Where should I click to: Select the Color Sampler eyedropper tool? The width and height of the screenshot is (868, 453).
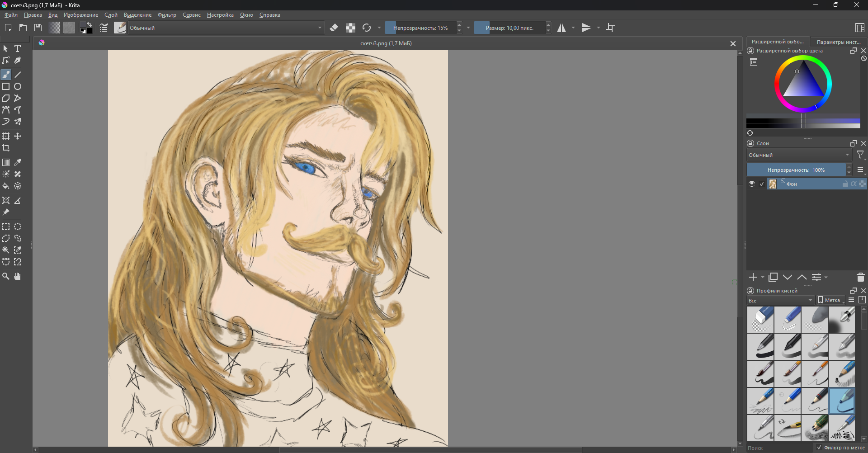18,162
